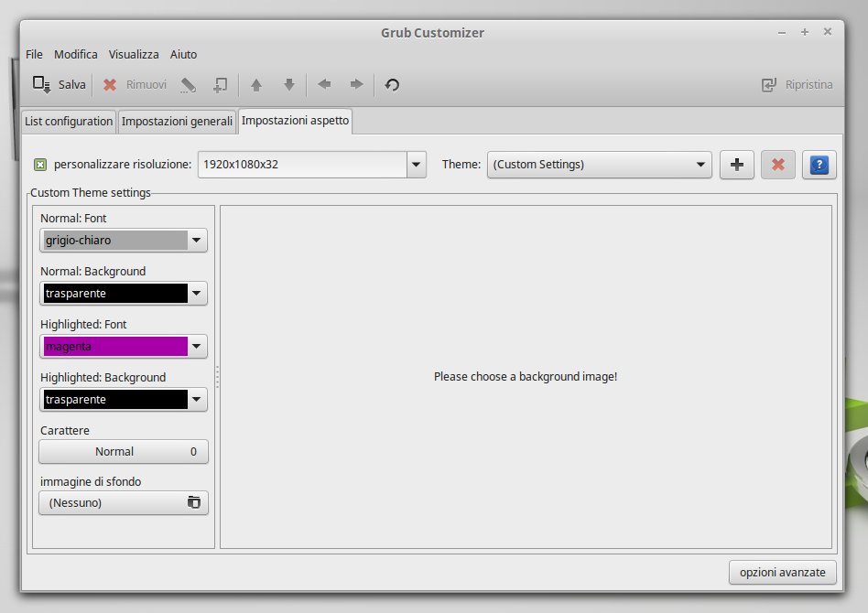The width and height of the screenshot is (868, 613).
Task: Expand Highlighted Font color dropdown arrow
Action: 197,347
